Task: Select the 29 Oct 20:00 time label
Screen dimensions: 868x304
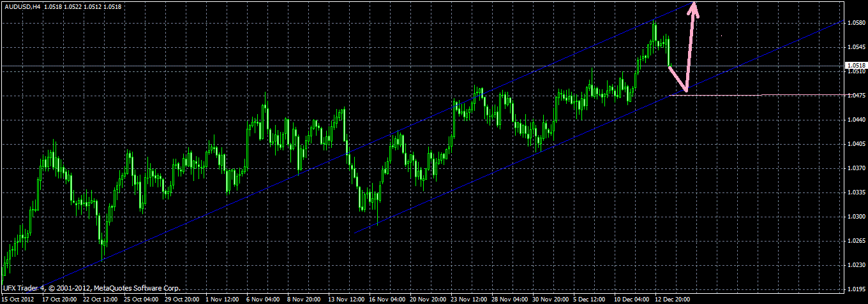Action: (182, 298)
